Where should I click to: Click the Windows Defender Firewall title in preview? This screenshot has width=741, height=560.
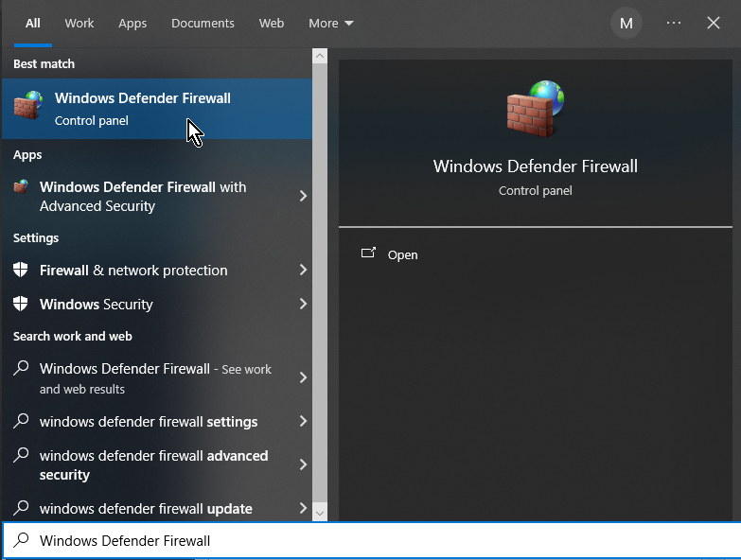[x=536, y=166]
